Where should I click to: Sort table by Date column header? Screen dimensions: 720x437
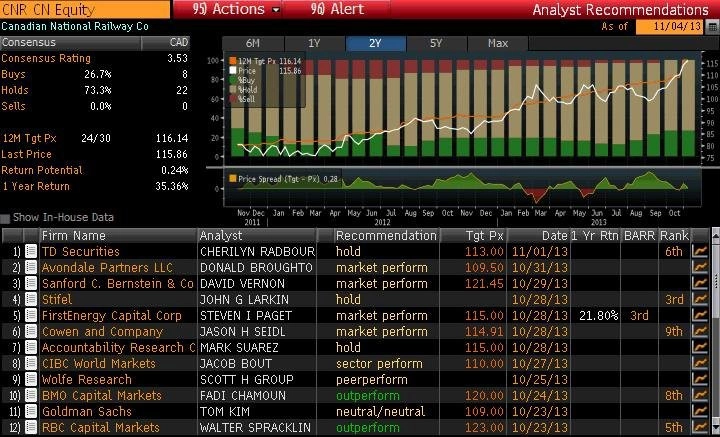(x=538, y=235)
